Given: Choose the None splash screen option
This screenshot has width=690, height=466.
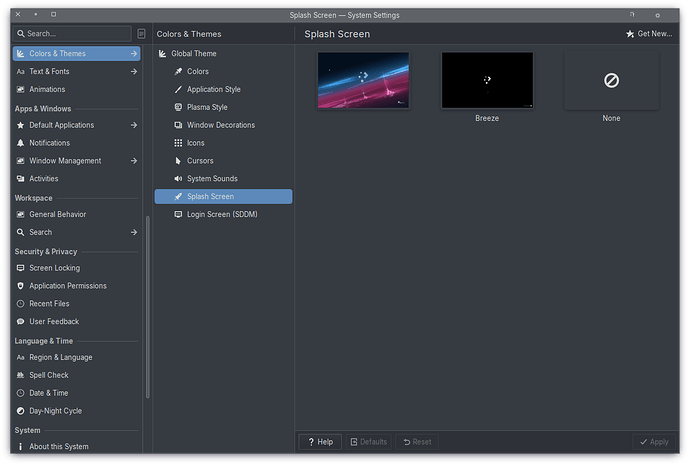Looking at the screenshot, I should [x=611, y=81].
